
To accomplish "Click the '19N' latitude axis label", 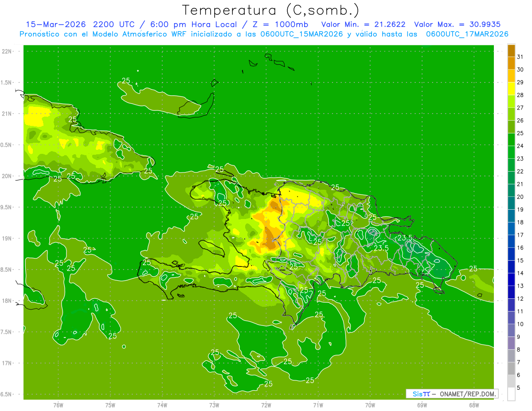I will coord(8,239).
